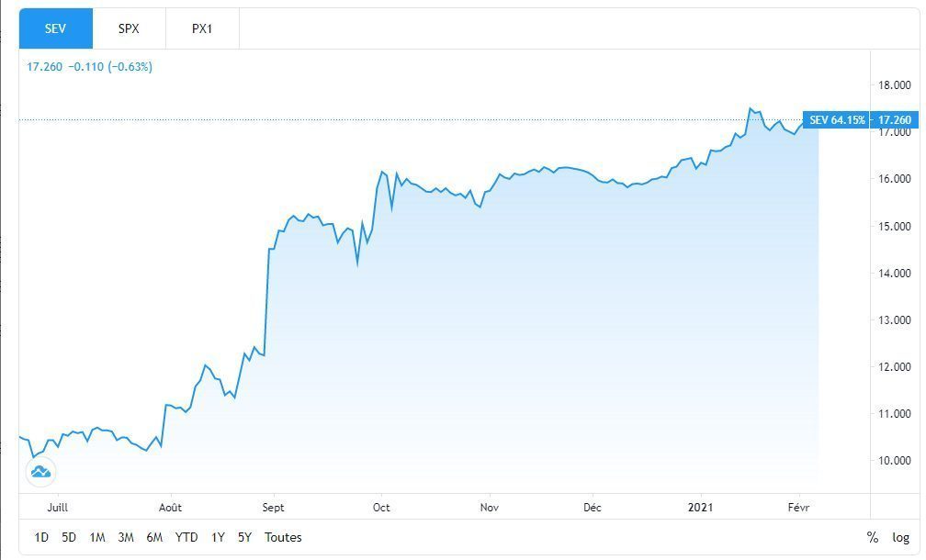The height and width of the screenshot is (560, 926).
Task: Click the 2021 label on time axis
Action: click(702, 507)
